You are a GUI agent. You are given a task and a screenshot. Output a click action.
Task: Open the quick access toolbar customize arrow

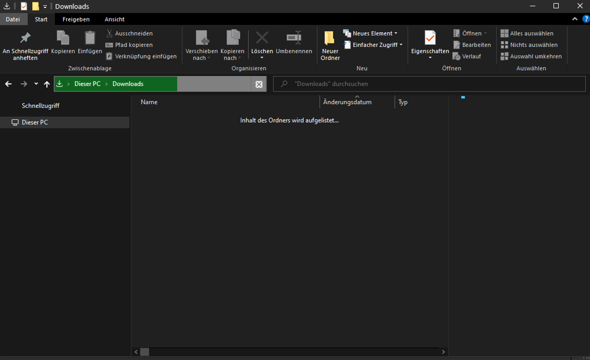(x=45, y=6)
